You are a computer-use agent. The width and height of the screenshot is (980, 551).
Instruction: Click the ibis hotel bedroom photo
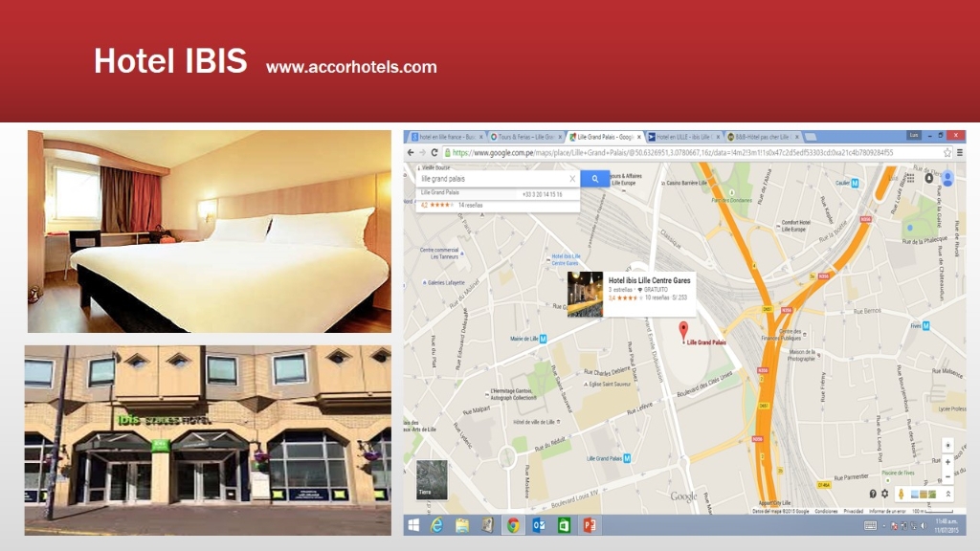pos(210,231)
